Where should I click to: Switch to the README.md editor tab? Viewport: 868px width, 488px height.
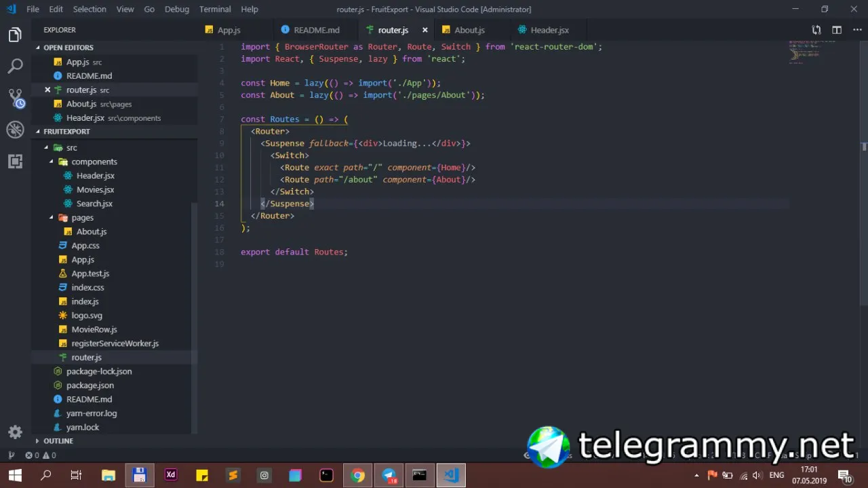[x=317, y=30]
